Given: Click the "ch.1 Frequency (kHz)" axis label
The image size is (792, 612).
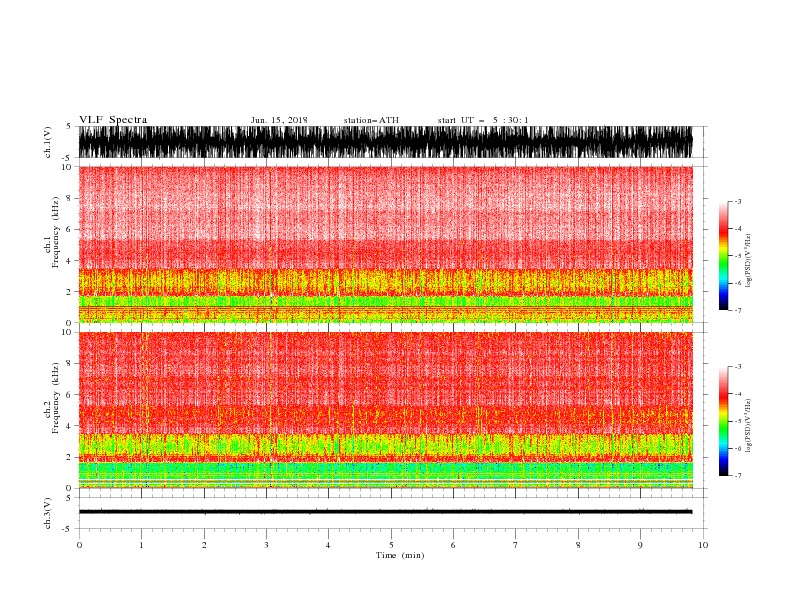Looking at the screenshot, I should [51, 233].
